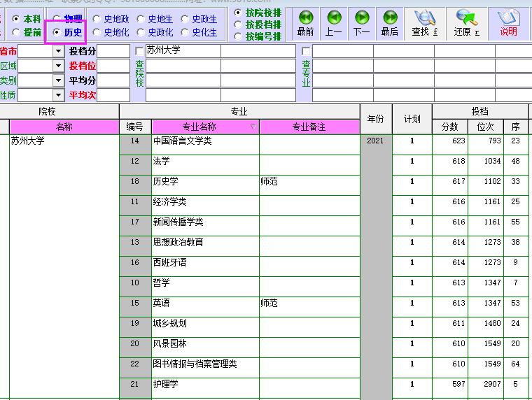Image resolution: width=532 pixels, height=400 pixels.
Task: Go to next record 下一
Action: click(x=362, y=24)
